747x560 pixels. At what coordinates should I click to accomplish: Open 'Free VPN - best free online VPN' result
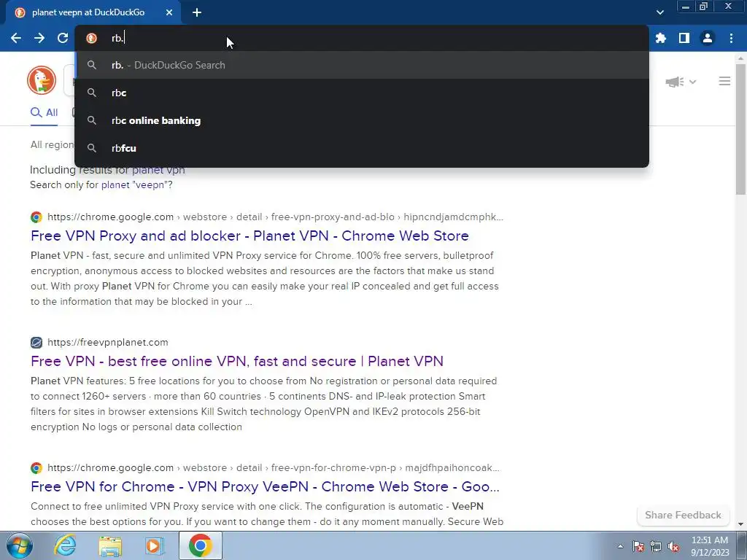(x=237, y=361)
